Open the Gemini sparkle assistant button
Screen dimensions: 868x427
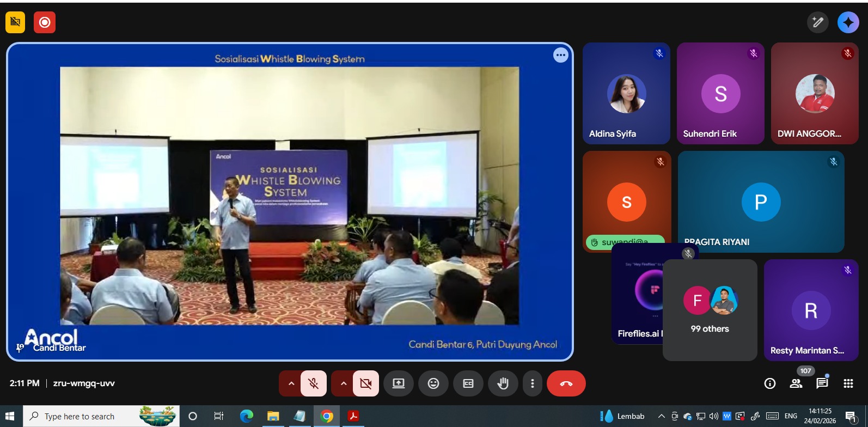848,22
